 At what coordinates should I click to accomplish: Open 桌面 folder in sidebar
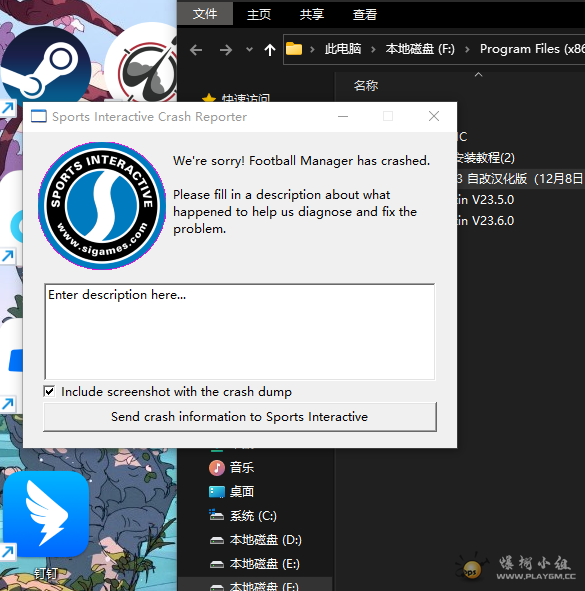pos(241,491)
